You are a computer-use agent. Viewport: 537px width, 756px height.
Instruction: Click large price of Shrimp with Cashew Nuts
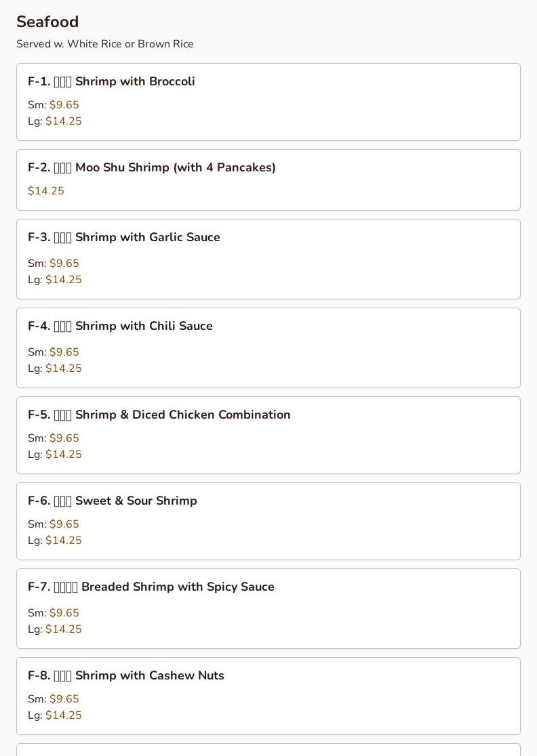click(64, 715)
